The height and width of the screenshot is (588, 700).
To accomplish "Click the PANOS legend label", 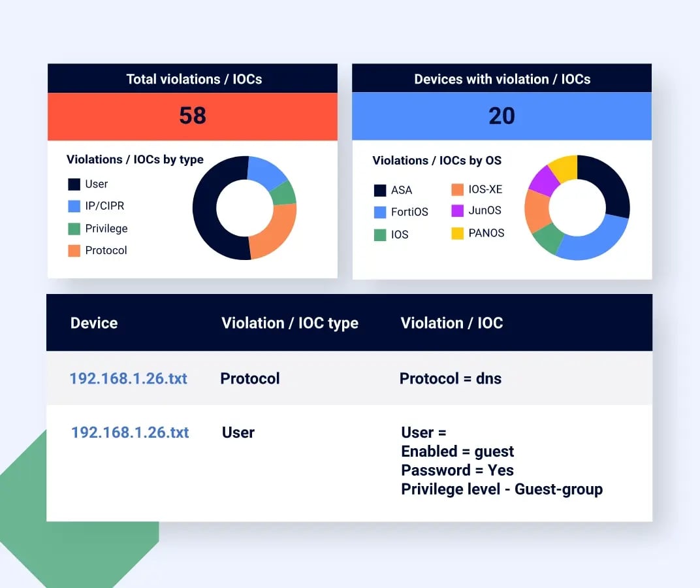I will [x=486, y=233].
